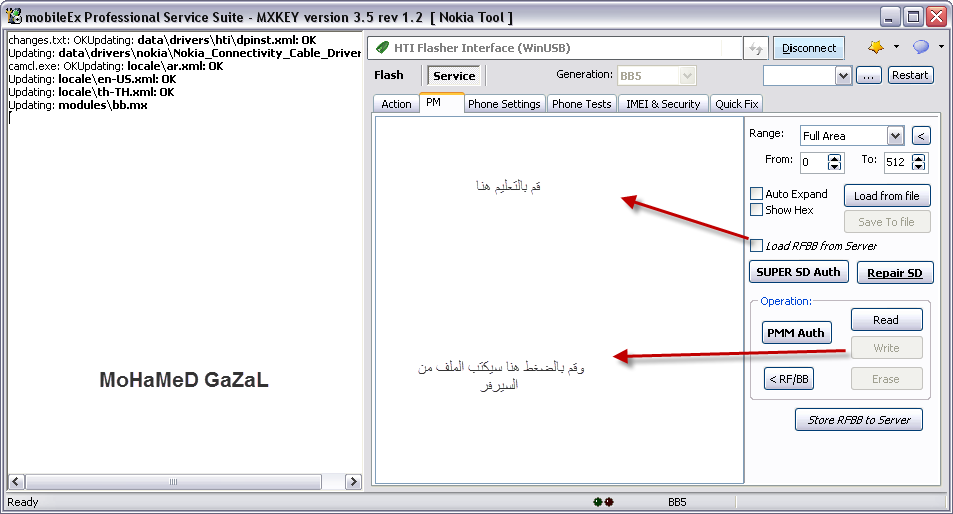Click the 'Updating: locale\en-US.xml: OK' log line
This screenshot has width=953, height=514.
(92, 79)
